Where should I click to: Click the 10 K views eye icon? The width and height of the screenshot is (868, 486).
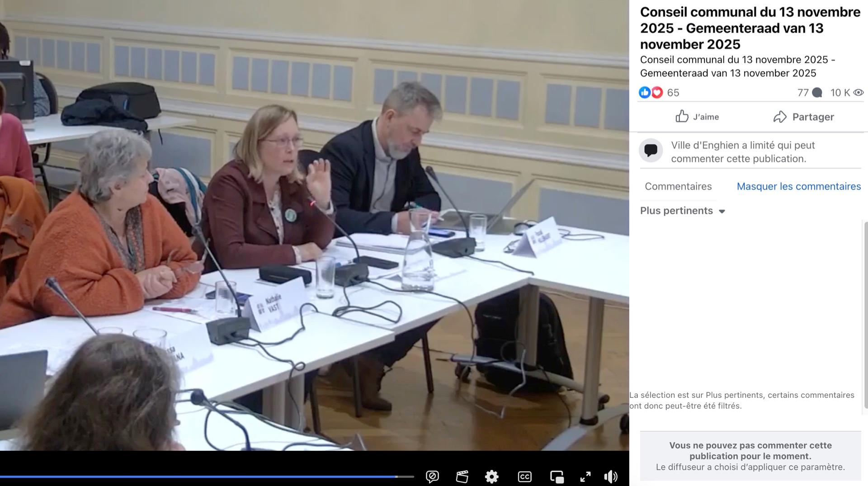[x=858, y=93]
